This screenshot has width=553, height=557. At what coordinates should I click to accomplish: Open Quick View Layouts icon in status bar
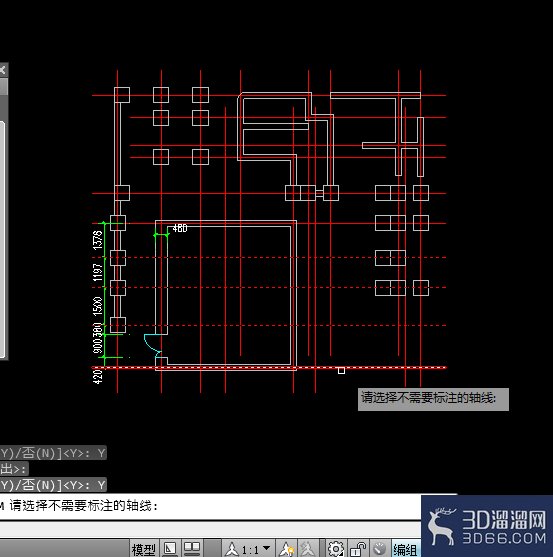point(170,549)
